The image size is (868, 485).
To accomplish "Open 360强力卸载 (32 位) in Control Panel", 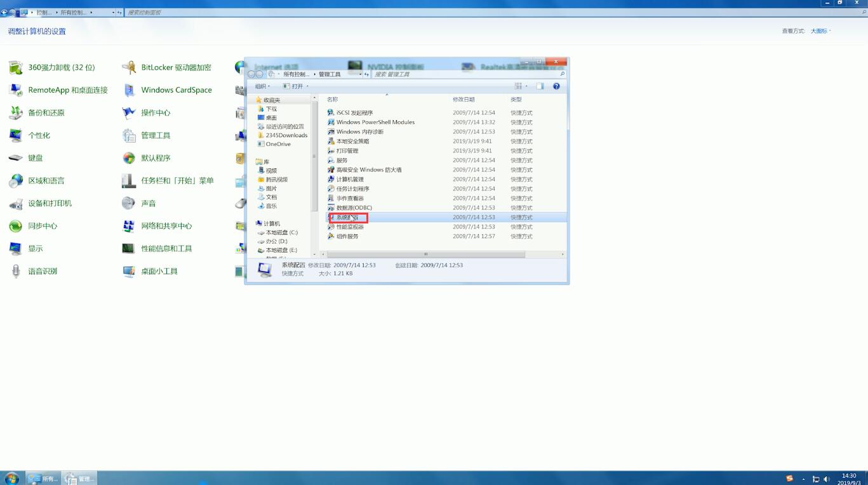I will [52, 67].
